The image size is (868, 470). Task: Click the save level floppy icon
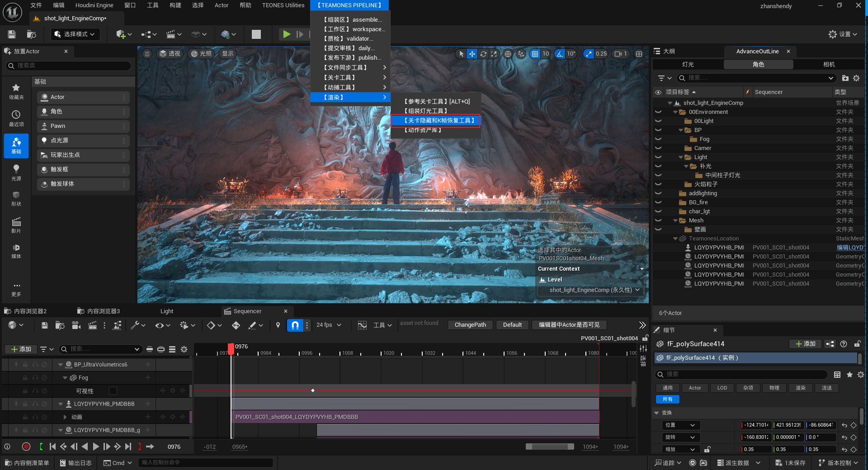click(x=12, y=34)
